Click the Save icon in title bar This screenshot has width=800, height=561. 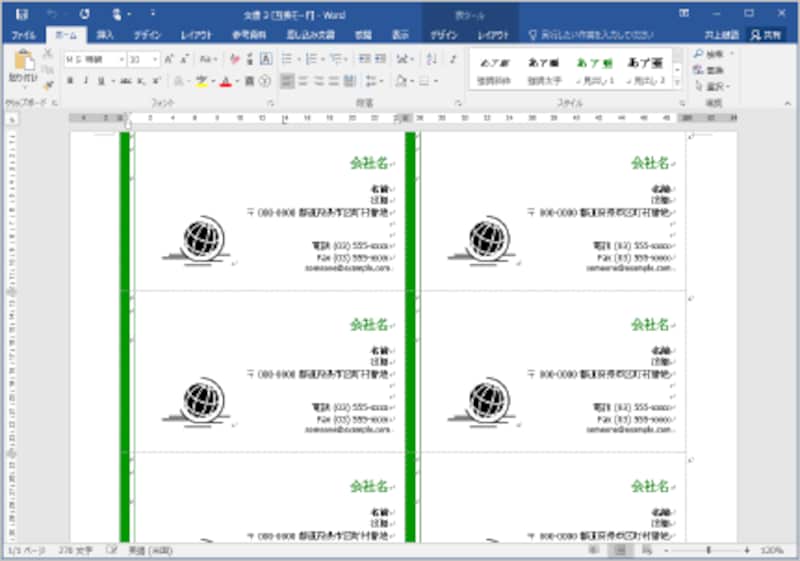click(x=21, y=14)
